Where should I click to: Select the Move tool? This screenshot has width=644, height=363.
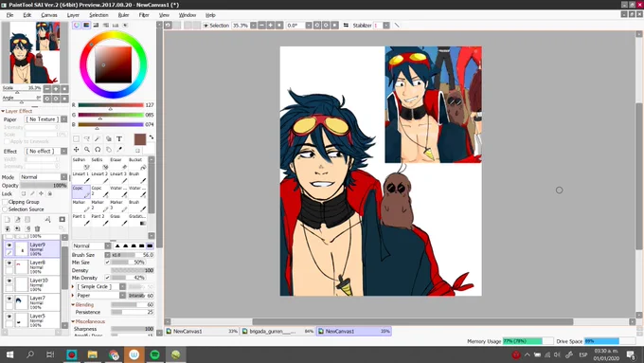77,150
